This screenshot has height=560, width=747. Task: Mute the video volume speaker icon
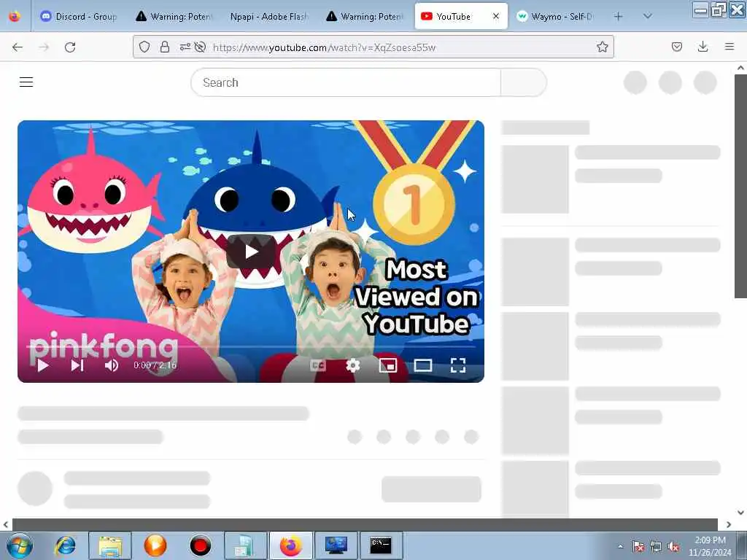[x=112, y=366]
